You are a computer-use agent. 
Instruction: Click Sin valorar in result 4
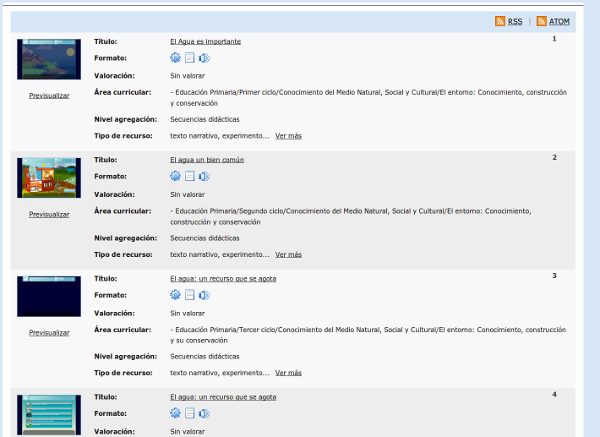pyautogui.click(x=188, y=431)
